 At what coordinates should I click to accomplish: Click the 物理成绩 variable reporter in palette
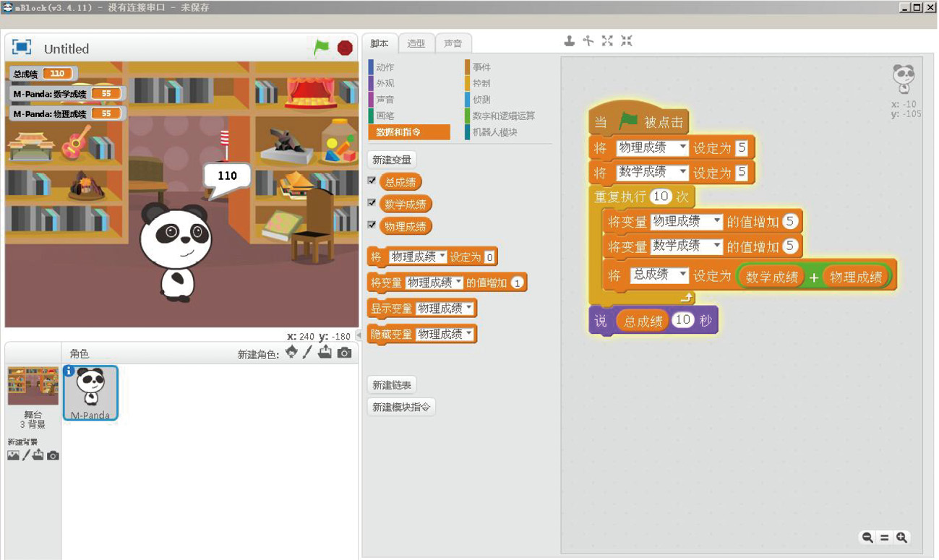click(x=406, y=227)
